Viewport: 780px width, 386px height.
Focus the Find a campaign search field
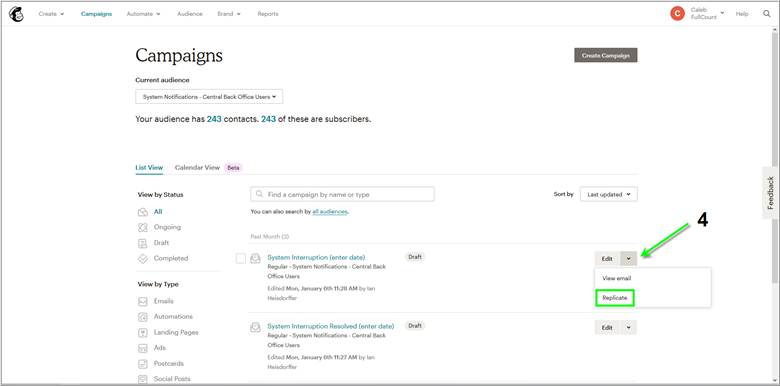click(x=342, y=194)
